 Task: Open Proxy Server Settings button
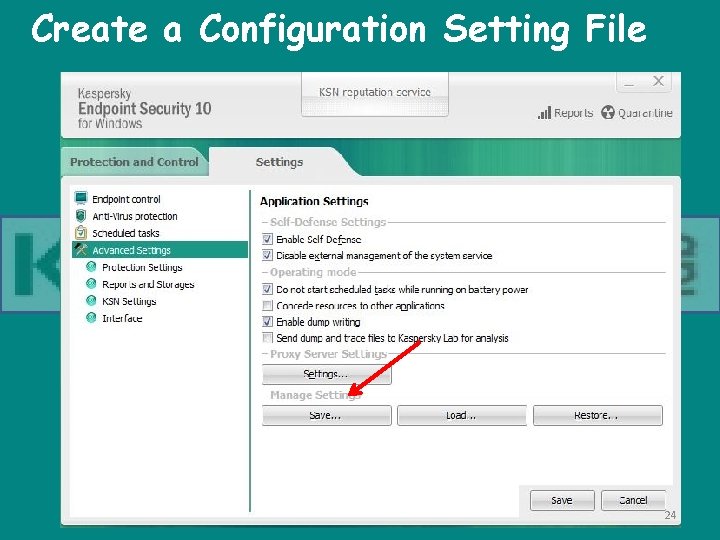[x=326, y=374]
